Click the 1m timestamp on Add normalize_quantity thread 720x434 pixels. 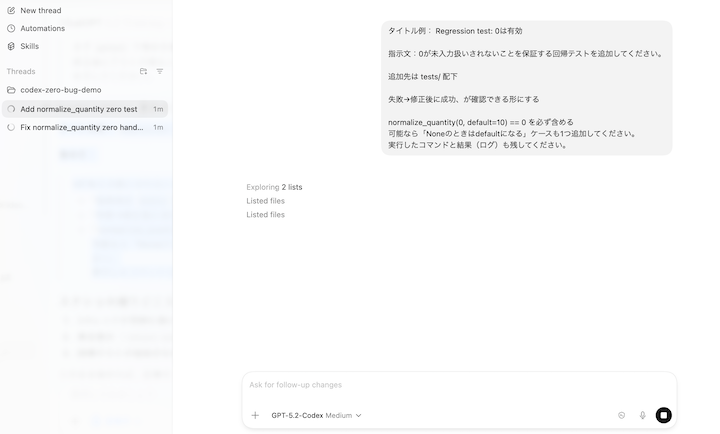[x=158, y=109]
